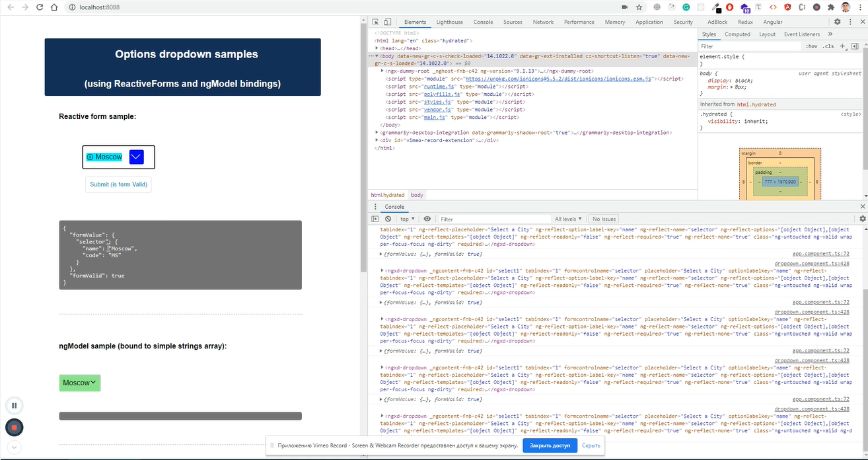
Task: Switch to the Computed styles tab
Action: coord(737,34)
